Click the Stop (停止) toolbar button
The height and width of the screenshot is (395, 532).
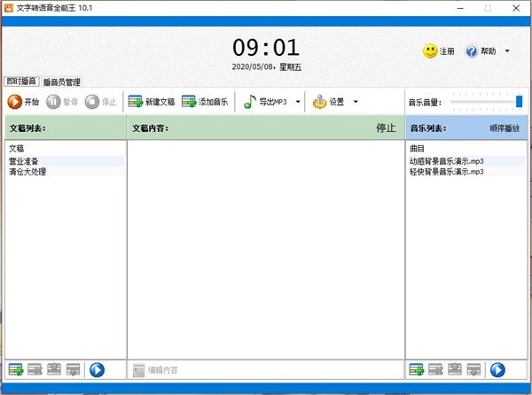101,102
